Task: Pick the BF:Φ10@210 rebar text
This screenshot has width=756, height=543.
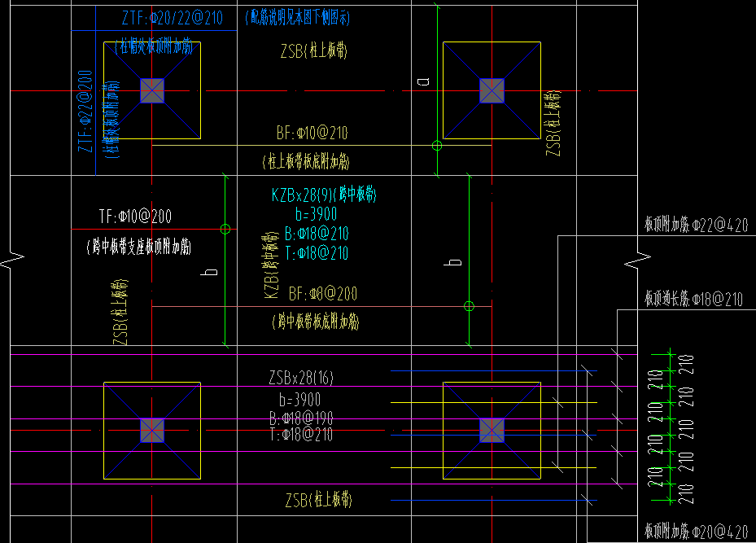Action: 312,133
